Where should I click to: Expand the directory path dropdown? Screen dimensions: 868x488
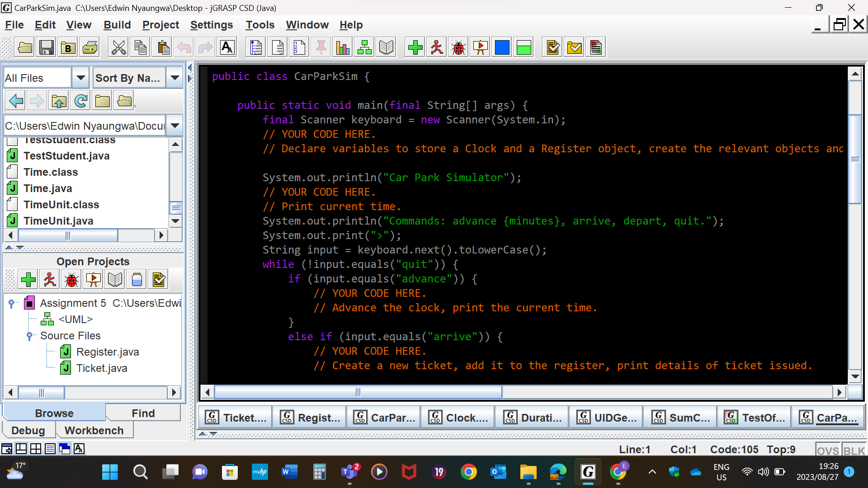[x=175, y=126]
